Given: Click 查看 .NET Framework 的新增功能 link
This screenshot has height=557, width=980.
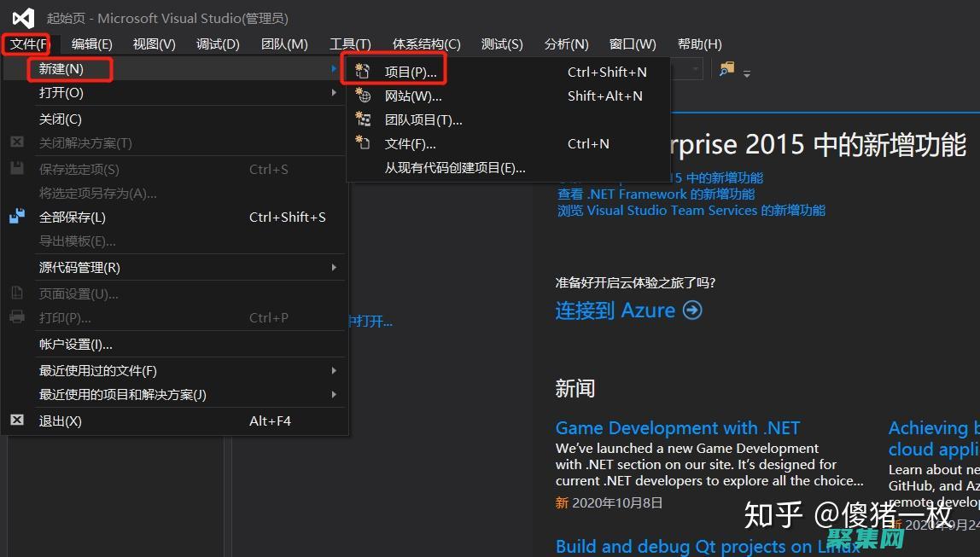Looking at the screenshot, I should click(656, 194).
